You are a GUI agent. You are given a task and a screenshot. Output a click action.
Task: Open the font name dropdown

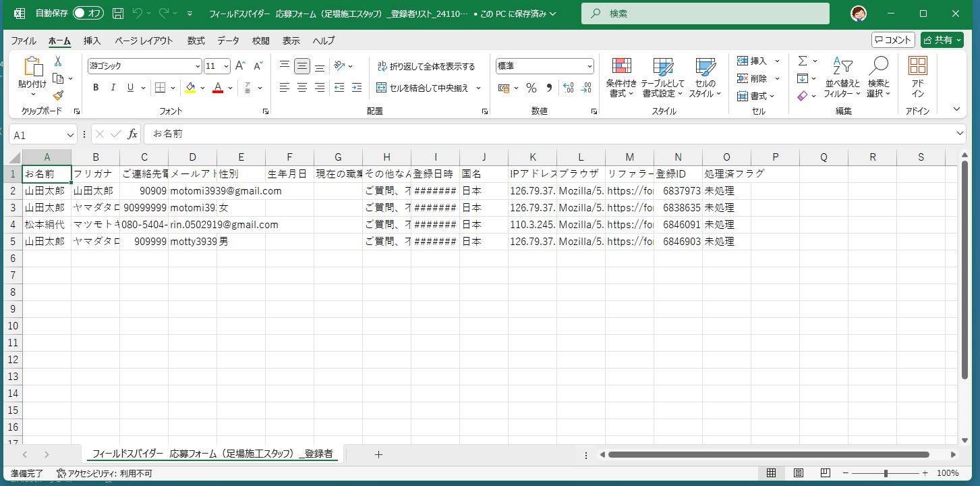coord(198,66)
